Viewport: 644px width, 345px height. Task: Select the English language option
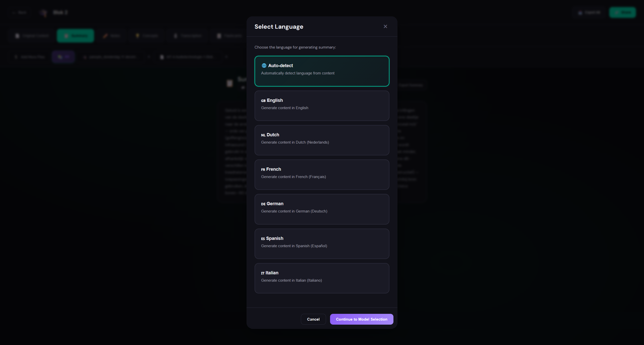click(x=322, y=106)
